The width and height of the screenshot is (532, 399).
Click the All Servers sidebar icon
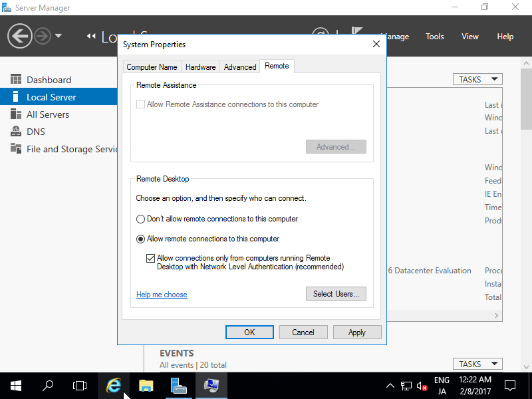click(16, 114)
